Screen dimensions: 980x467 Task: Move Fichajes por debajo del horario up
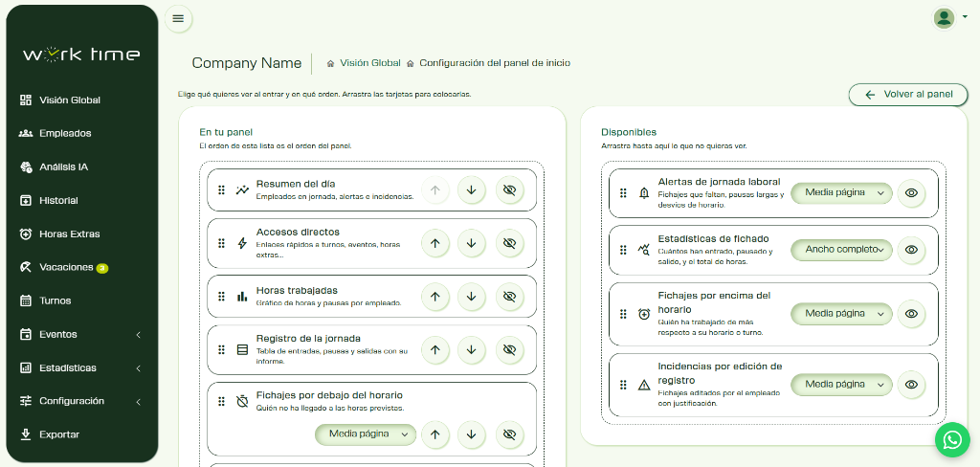(435, 434)
